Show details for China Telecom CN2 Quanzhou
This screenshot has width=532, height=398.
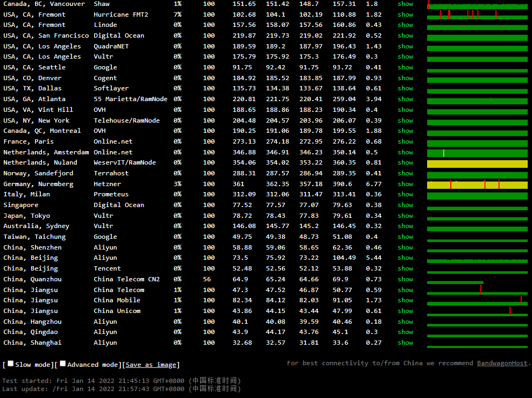[x=405, y=279]
